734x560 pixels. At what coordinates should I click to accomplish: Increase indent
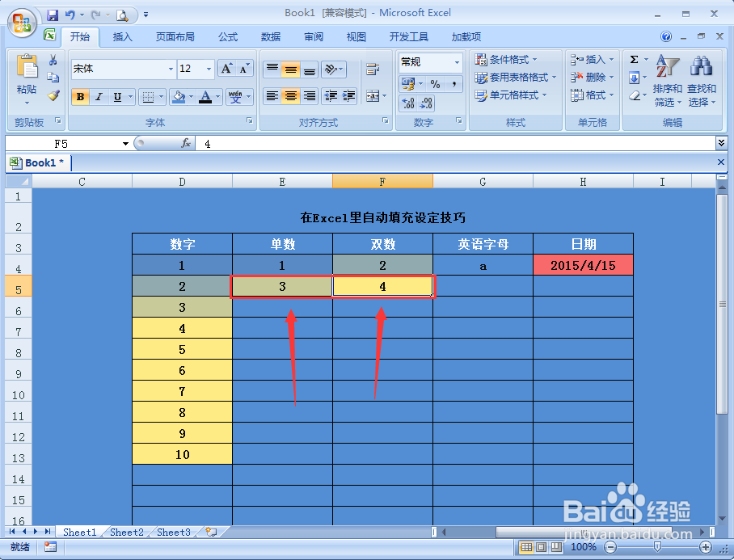coord(348,96)
